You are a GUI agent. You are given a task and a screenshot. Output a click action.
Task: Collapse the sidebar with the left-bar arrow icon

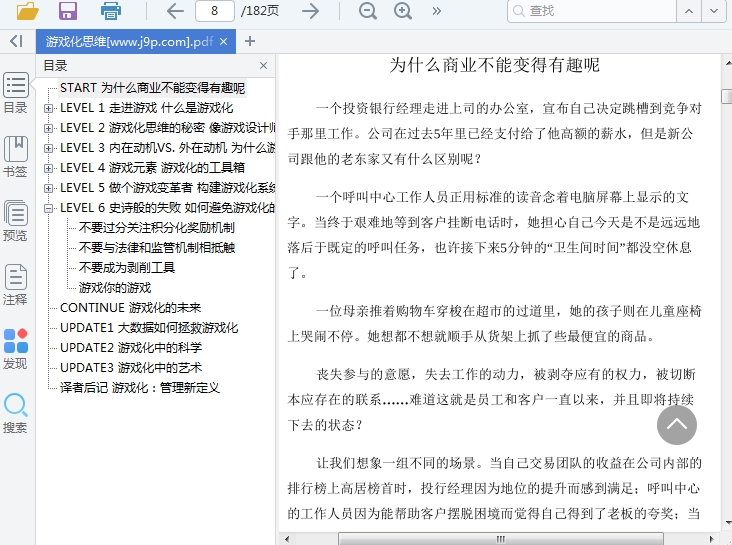tap(16, 41)
